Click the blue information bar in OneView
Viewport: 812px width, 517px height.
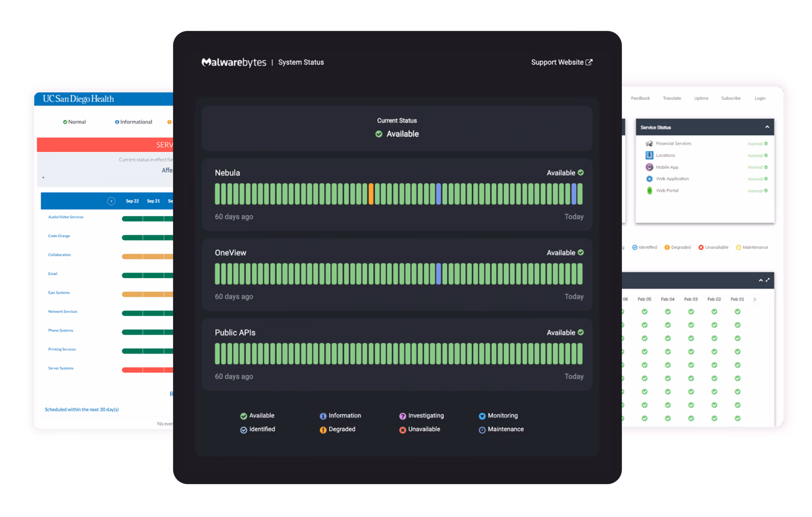pyautogui.click(x=438, y=274)
